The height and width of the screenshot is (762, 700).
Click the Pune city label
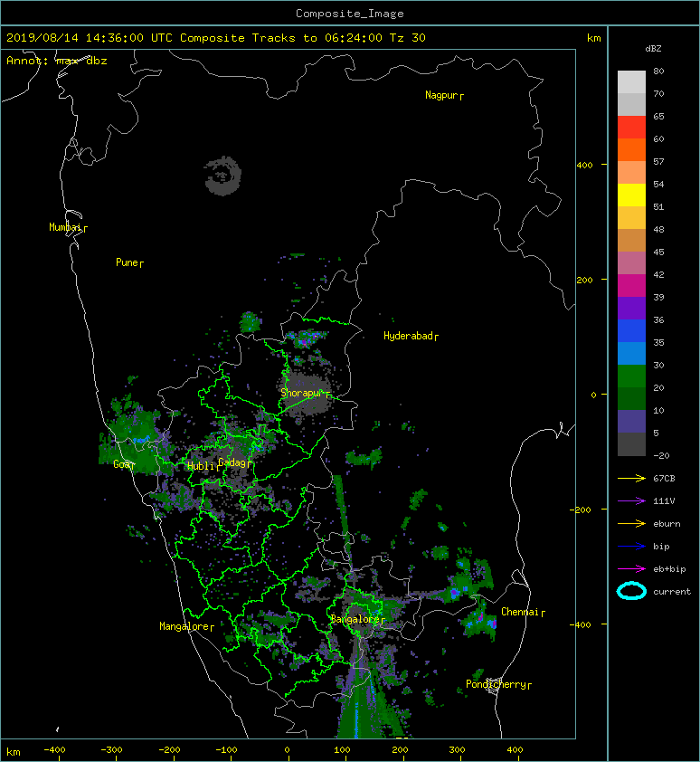[x=128, y=263]
